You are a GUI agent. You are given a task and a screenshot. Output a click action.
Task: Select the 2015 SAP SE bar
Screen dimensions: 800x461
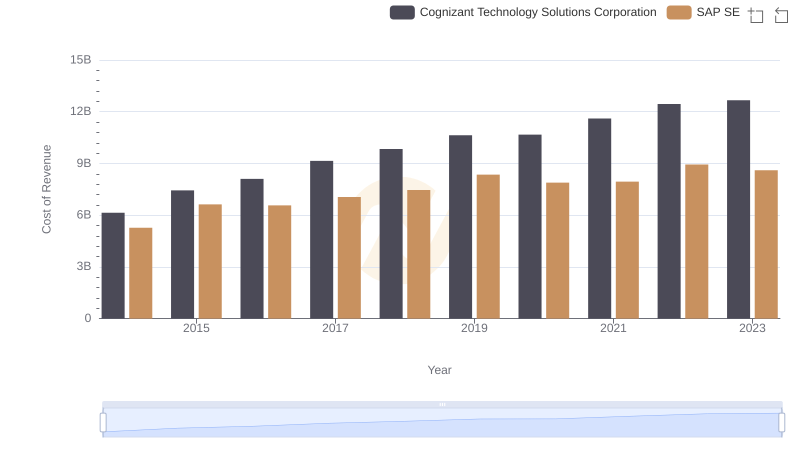click(x=210, y=262)
